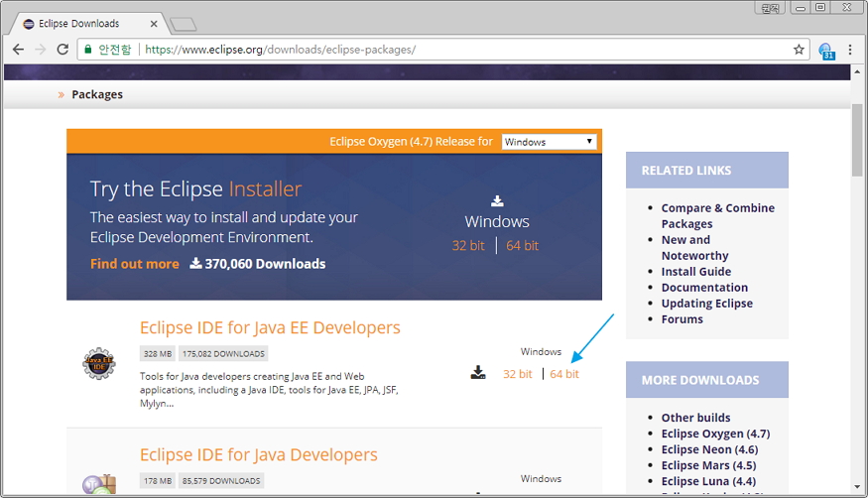Click the MORE DOWNLOADS heading
The height and width of the screenshot is (498, 868).
click(700, 380)
